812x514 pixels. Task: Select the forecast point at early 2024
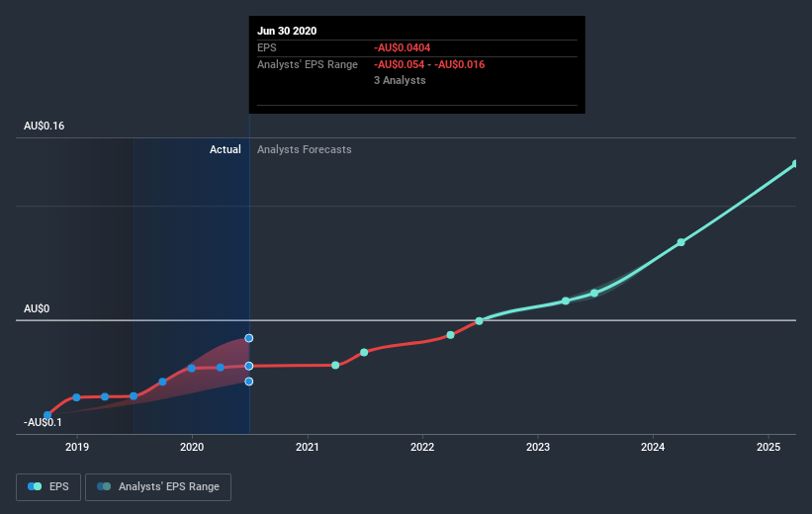pyautogui.click(x=681, y=242)
